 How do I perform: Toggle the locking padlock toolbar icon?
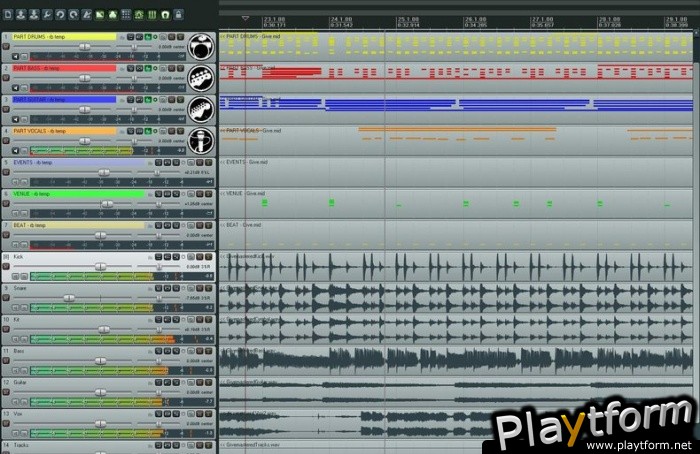coord(178,15)
